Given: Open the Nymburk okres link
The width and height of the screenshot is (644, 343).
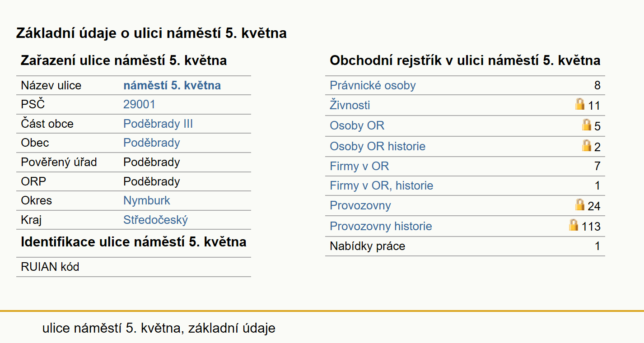Looking at the screenshot, I should click(147, 200).
